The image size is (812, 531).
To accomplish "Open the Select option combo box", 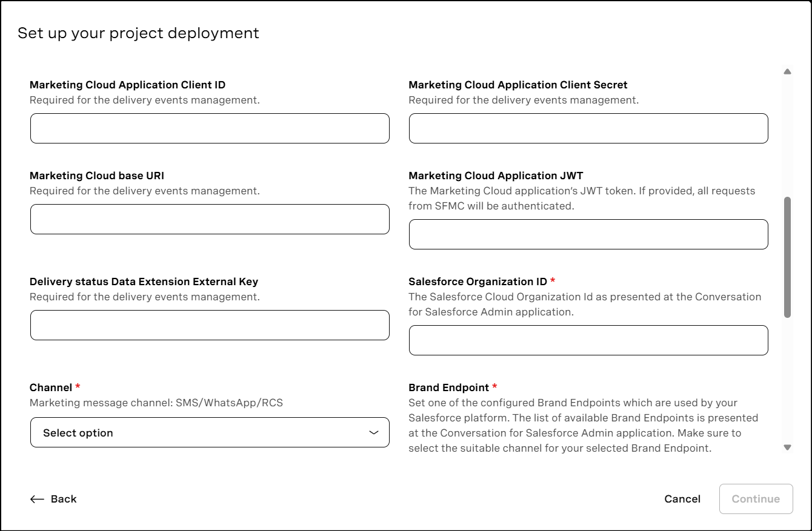I will point(210,432).
